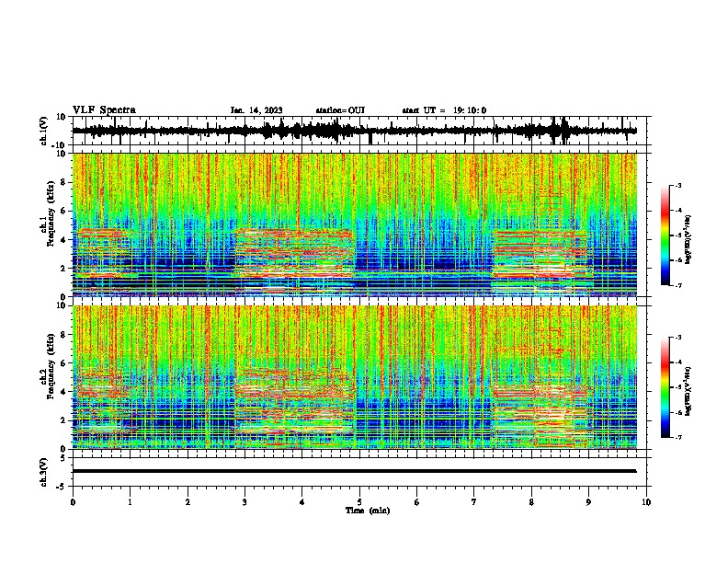Image resolution: width=728 pixels, height=563 pixels.
Task: Click the "station=OUI" header text
Action: pos(340,110)
